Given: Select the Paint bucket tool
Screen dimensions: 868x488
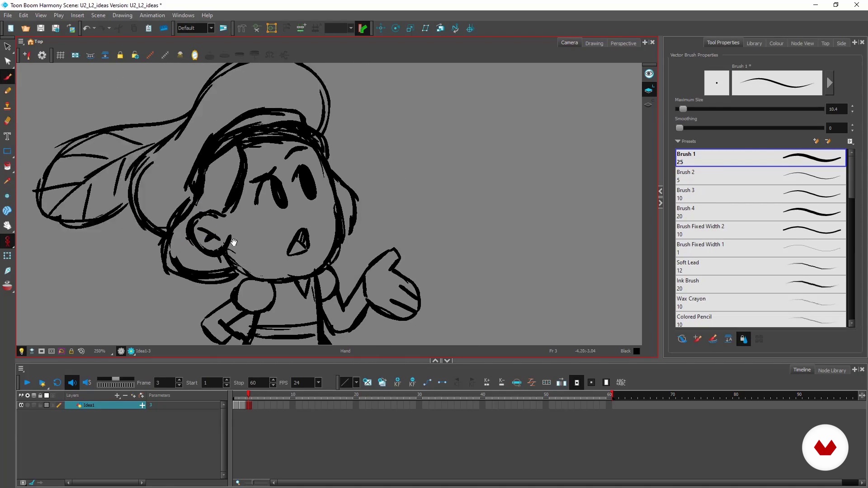Looking at the screenshot, I should click(x=7, y=166).
